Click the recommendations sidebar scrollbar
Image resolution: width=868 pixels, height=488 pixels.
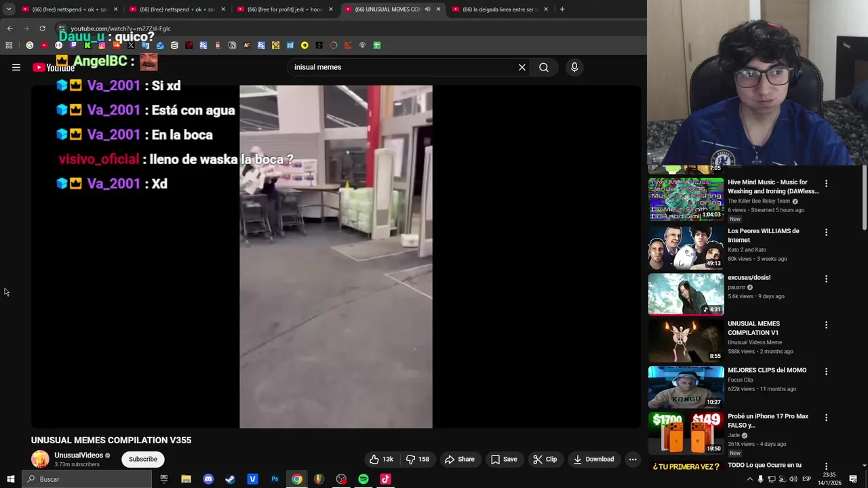(x=864, y=197)
